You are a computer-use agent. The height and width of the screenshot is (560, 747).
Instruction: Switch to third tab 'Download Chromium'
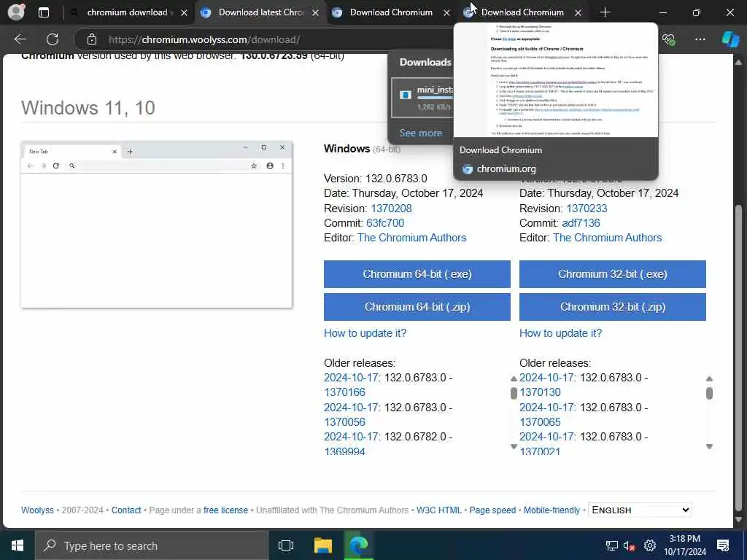391,12
